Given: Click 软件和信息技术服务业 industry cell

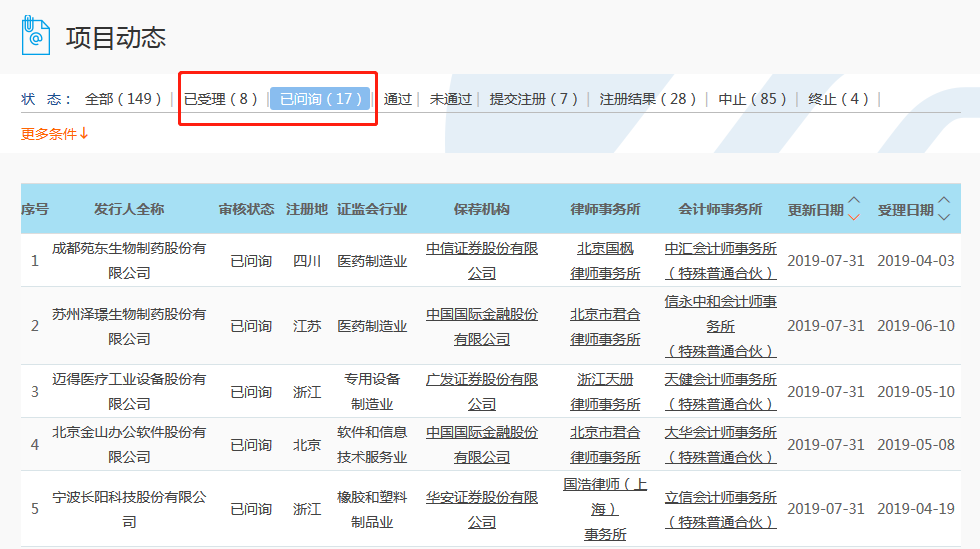Looking at the screenshot, I should click(x=372, y=445).
